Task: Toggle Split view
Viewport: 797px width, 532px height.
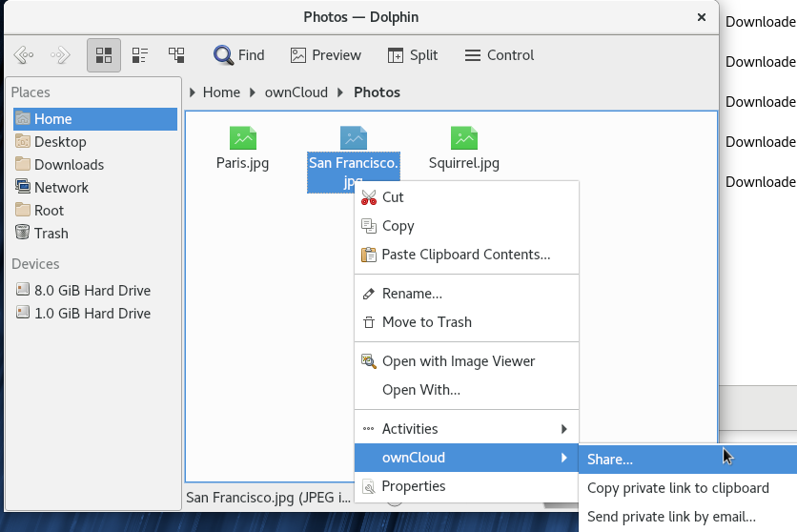Action: (x=412, y=55)
